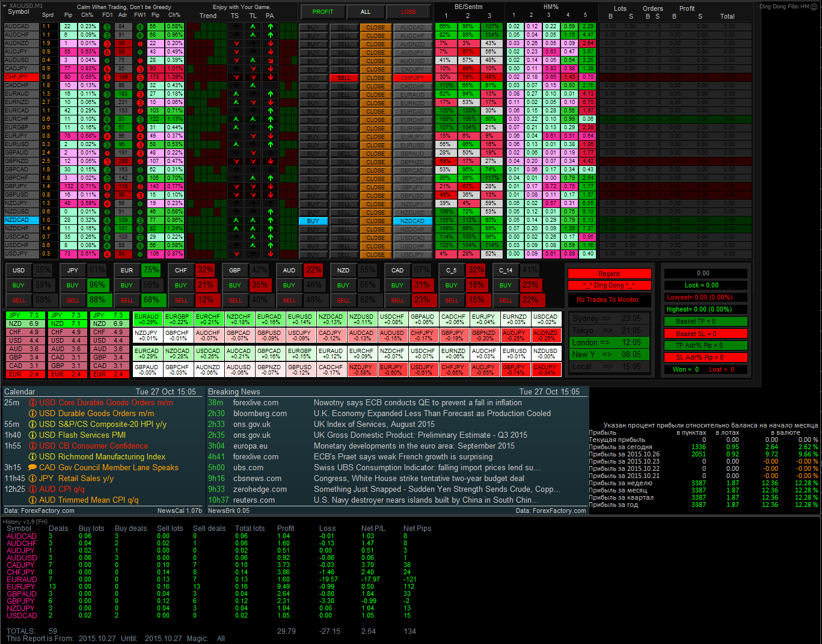Click info icon beside USD Durable Goods Orders m/m

coord(32,414)
